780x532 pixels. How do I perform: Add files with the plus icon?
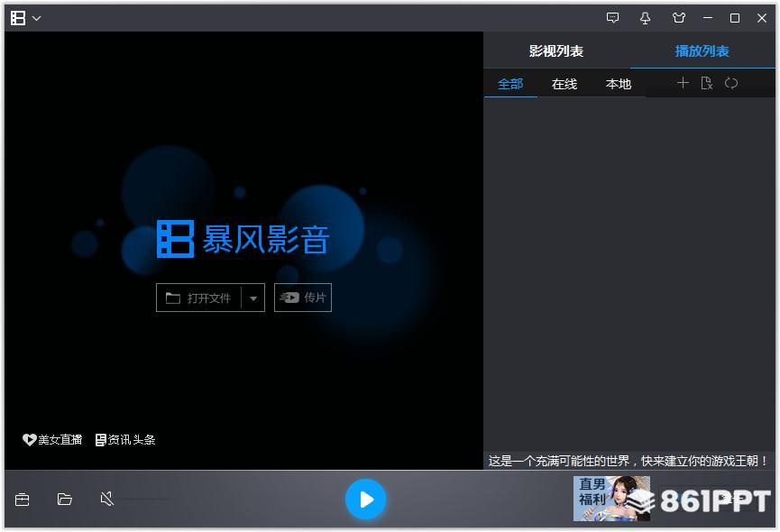[683, 83]
